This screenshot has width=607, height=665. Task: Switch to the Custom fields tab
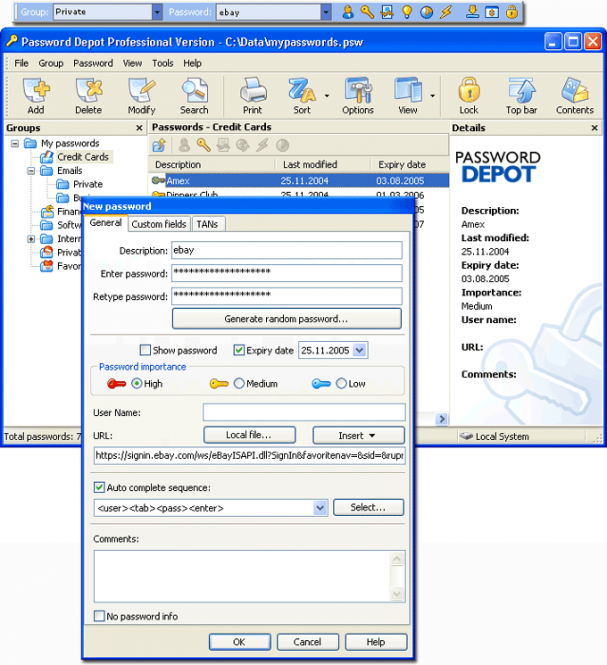point(159,224)
